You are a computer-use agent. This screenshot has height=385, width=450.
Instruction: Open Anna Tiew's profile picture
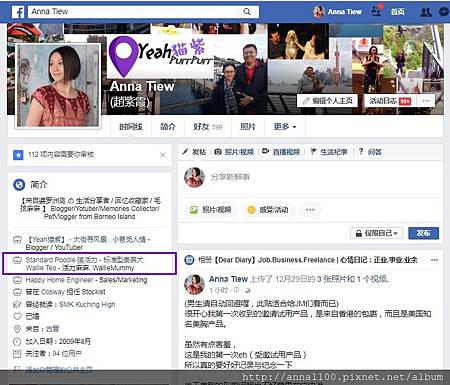coord(58,85)
